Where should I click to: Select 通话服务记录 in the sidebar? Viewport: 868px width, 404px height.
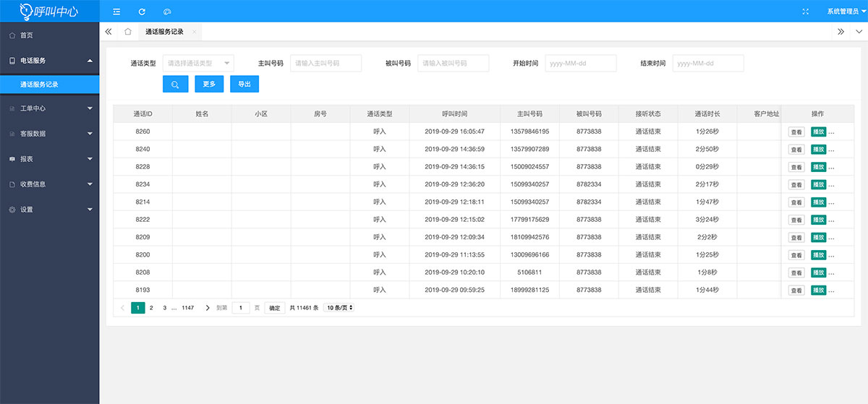(49, 85)
